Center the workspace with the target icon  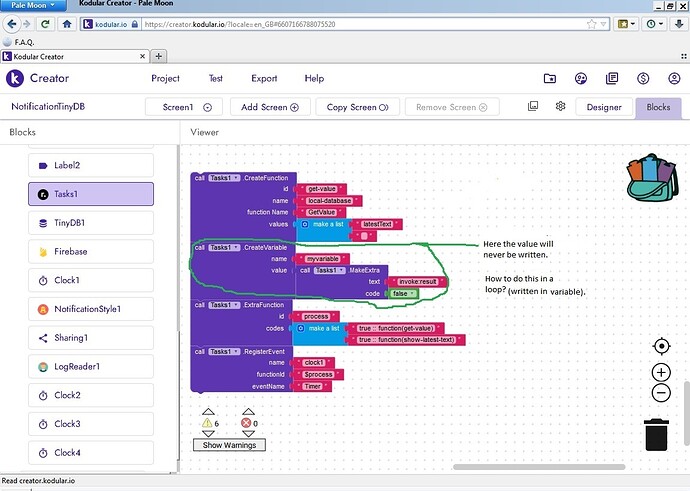(661, 346)
